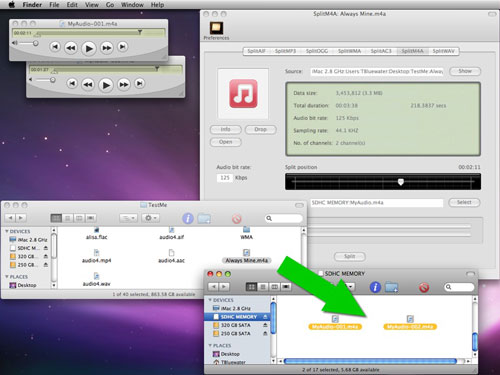Select list view in TestMe window
This screenshot has width=500, height=375.
coord(68,218)
